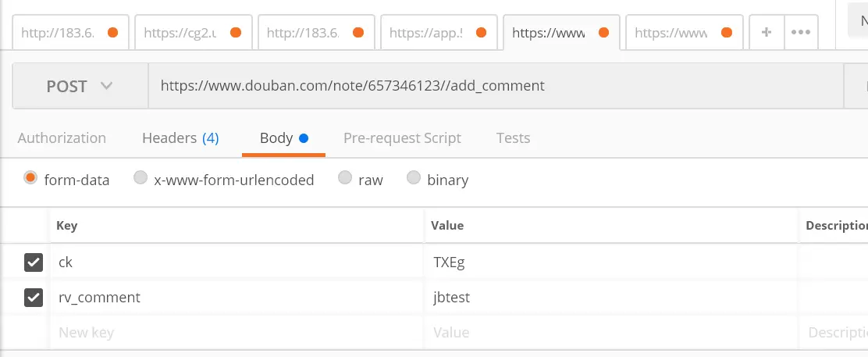Switch to the Authorization tab
This screenshot has width=868, height=357.
click(x=62, y=138)
